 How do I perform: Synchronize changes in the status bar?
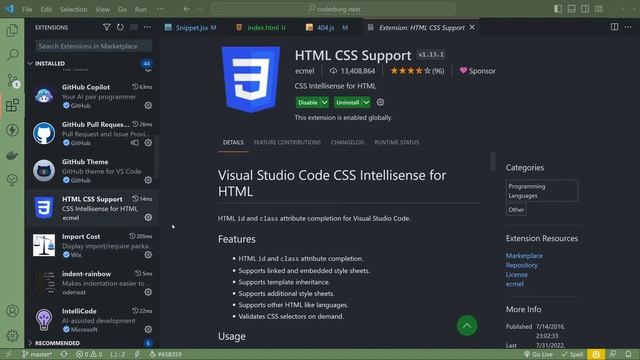64,354
